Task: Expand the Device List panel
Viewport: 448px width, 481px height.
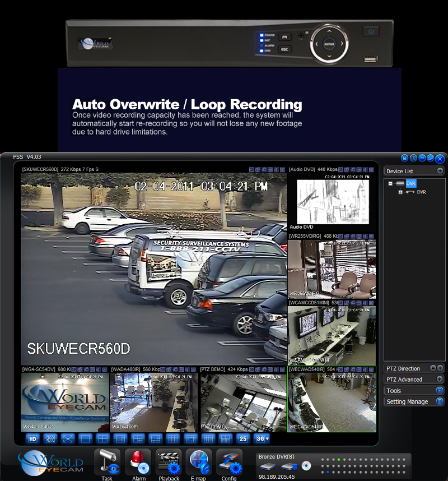Action: pyautogui.click(x=440, y=171)
